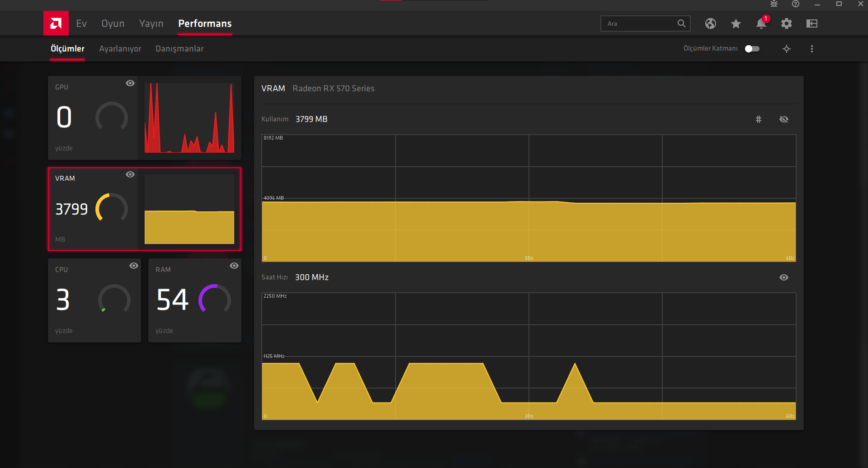868x468 pixels.
Task: Hide the VRAM Kullanım graph
Action: click(x=784, y=119)
